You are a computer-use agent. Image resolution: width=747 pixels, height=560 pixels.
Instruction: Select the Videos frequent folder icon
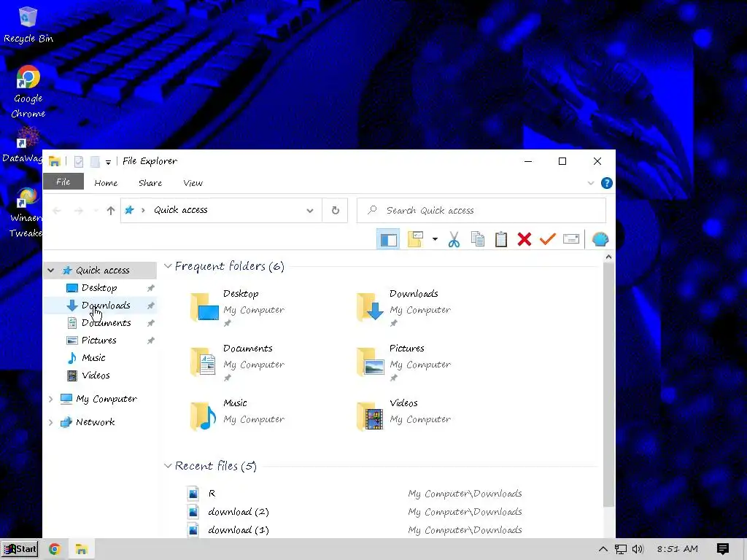[371, 416]
